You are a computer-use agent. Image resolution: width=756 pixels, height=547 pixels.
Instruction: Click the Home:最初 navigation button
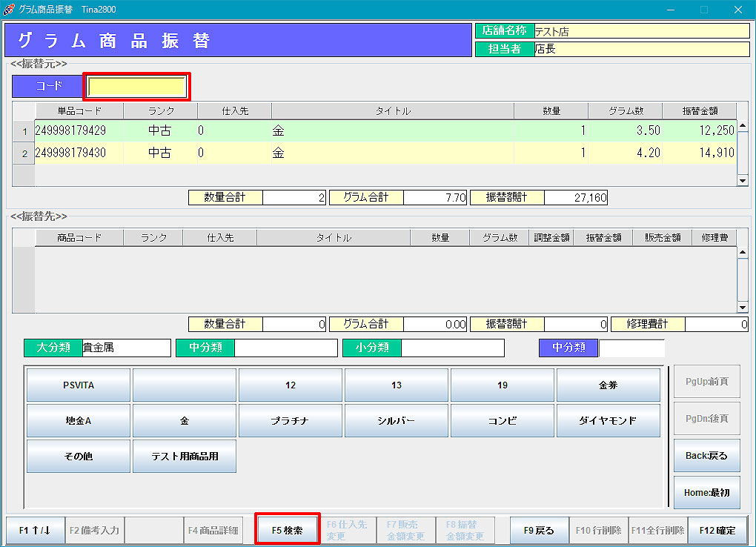(x=706, y=492)
